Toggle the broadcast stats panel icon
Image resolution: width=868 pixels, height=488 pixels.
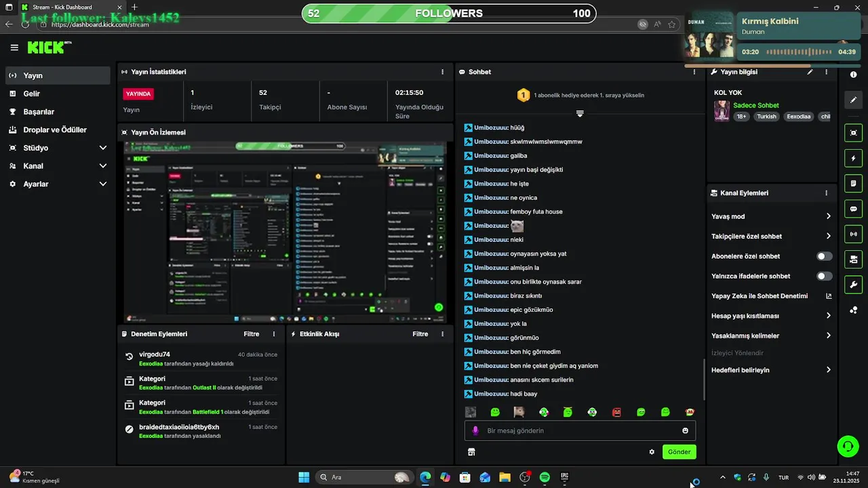[854, 235]
